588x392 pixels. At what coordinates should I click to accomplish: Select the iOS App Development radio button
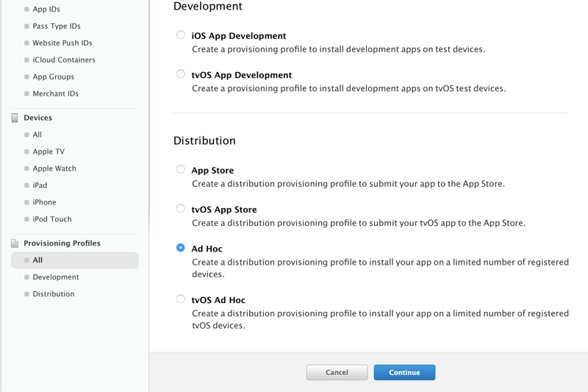181,35
